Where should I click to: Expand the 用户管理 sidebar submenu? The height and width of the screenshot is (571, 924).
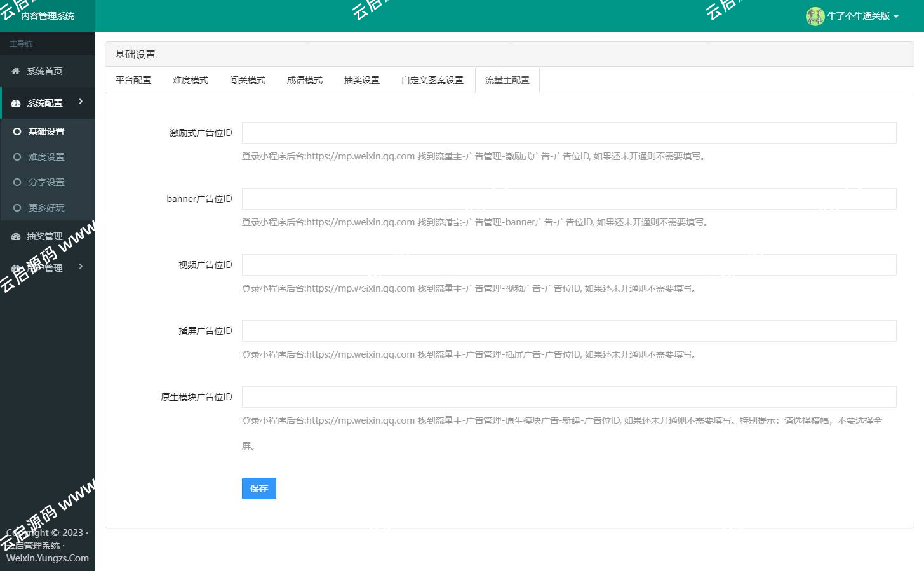[80, 267]
